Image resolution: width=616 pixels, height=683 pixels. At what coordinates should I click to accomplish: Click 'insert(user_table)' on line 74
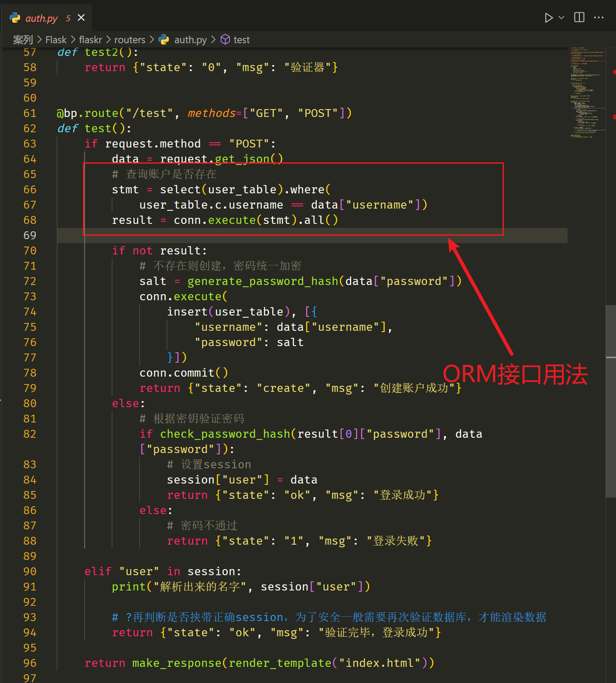tap(229, 312)
